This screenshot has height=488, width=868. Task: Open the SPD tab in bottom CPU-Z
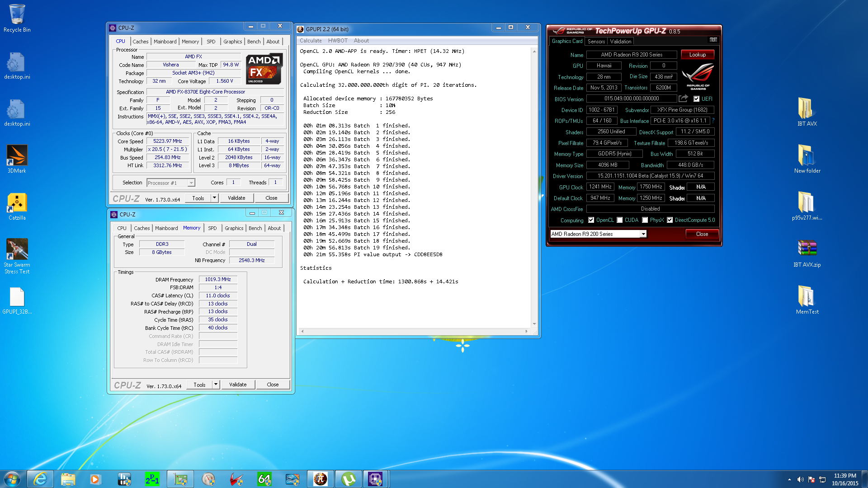212,228
